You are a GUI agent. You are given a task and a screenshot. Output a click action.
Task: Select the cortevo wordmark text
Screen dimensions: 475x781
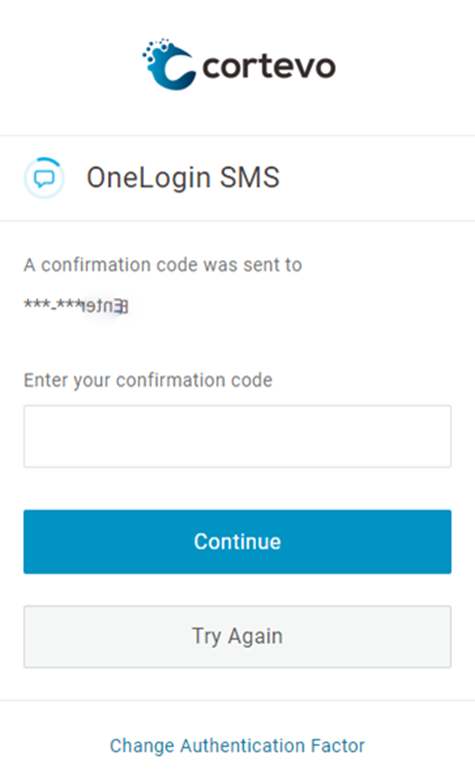(x=269, y=67)
